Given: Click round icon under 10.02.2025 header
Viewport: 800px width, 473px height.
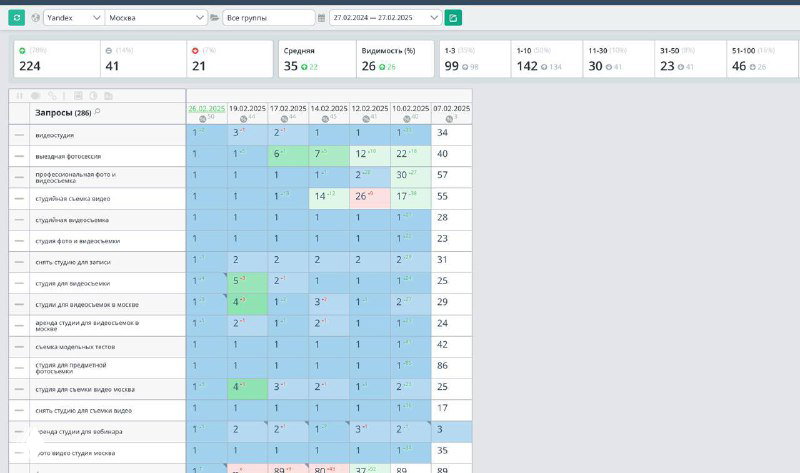Looking at the screenshot, I should [x=407, y=119].
